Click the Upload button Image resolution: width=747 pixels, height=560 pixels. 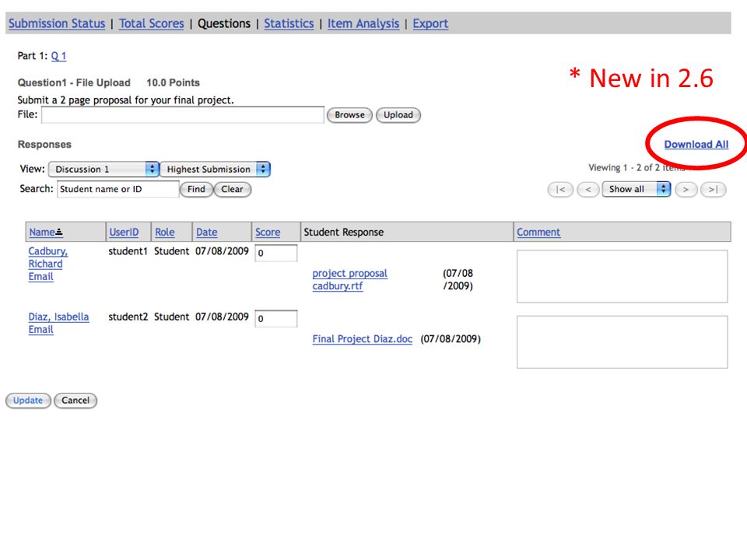click(398, 115)
